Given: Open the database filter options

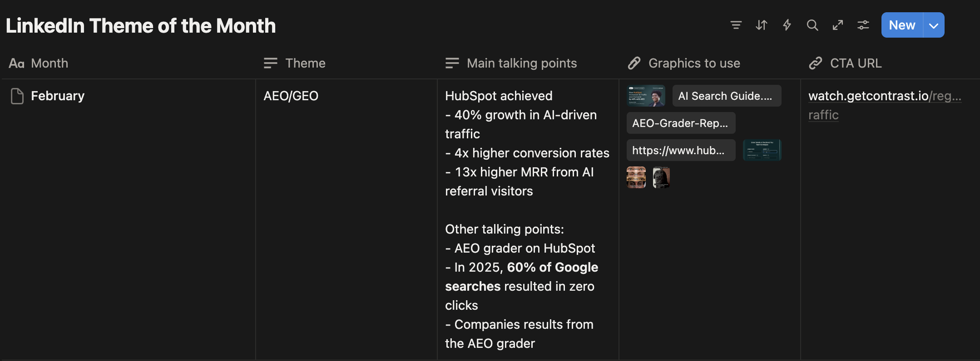Looking at the screenshot, I should click(x=736, y=25).
